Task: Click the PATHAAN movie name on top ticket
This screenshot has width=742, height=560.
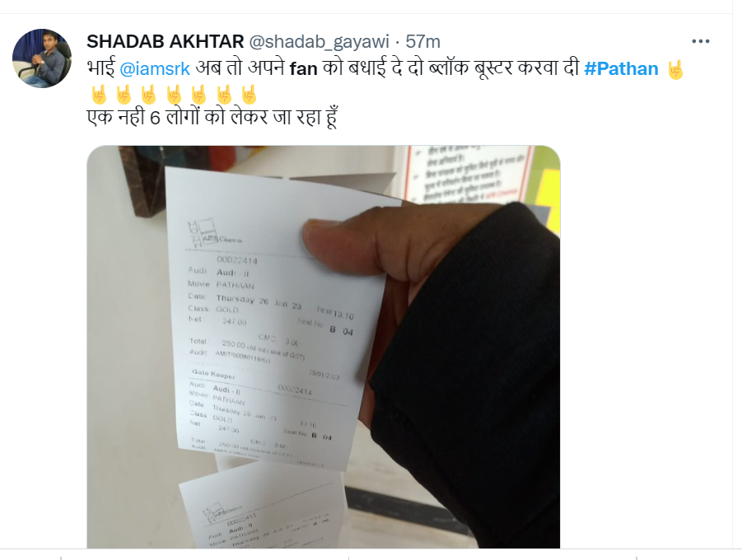Action: (x=235, y=286)
